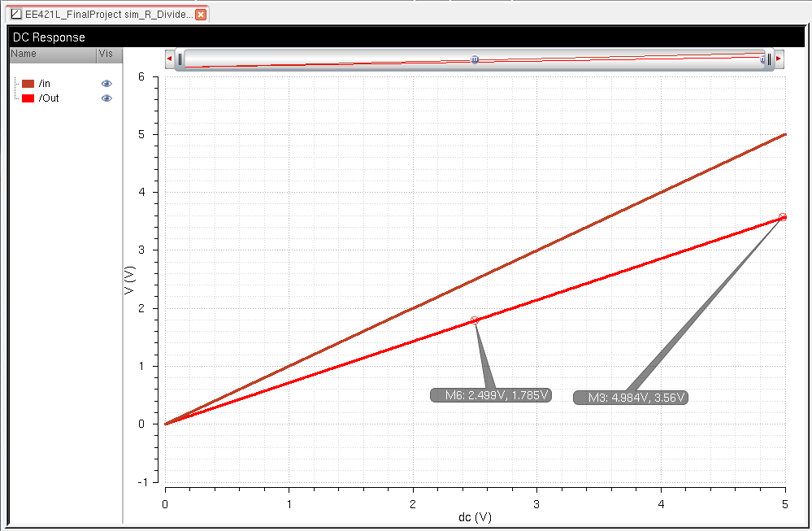The width and height of the screenshot is (812, 531).
Task: Click the Vis column header
Action: [109, 54]
